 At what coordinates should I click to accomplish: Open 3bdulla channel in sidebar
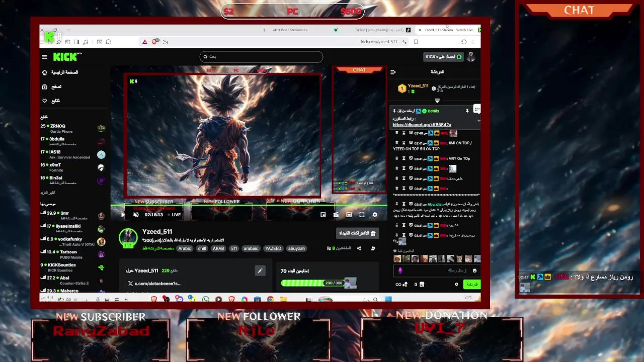[x=73, y=141]
